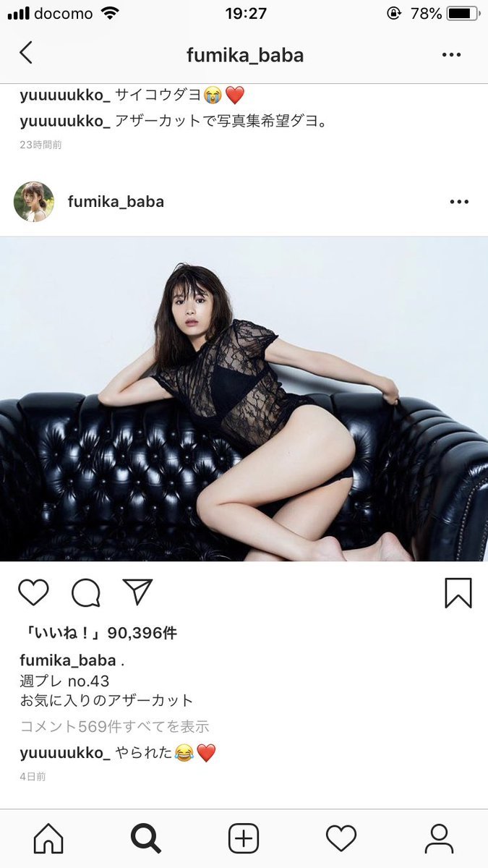Screen dimensions: 488x868
Task: Open the header three-dot options menu
Action: (451, 55)
